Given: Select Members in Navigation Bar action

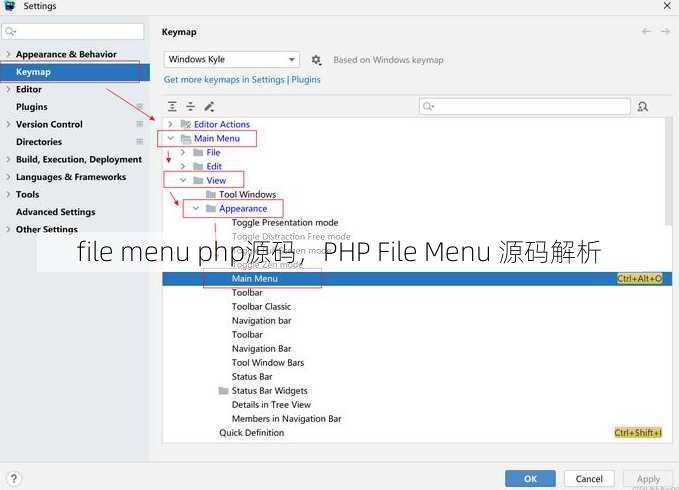Looking at the screenshot, I should point(287,419).
